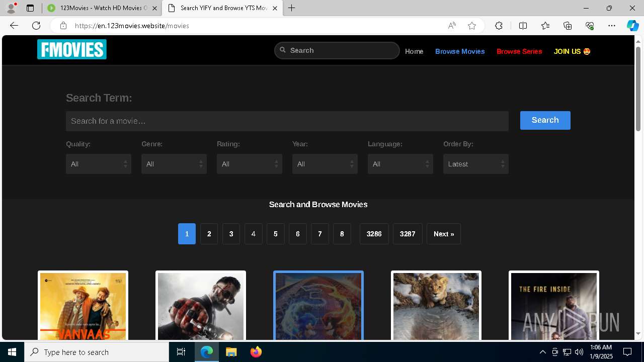Open volume control in system tray
Viewport: 644px width, 362px height.
[x=579, y=352]
